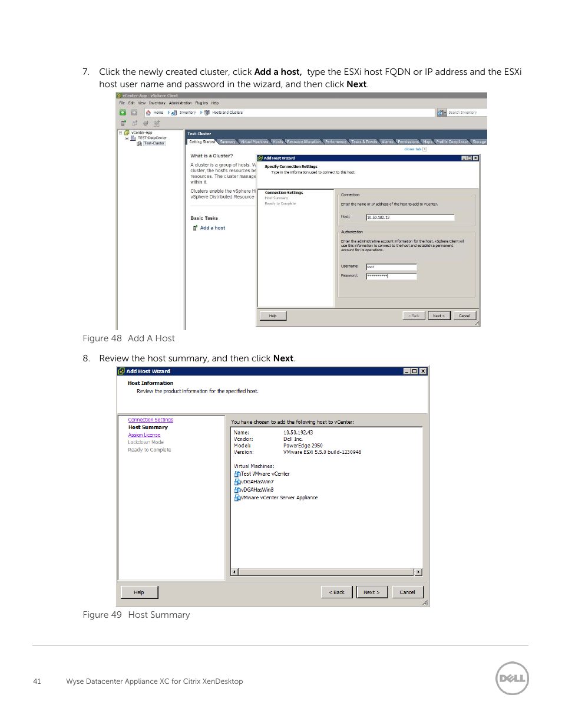
Task: Click the Add a host icon under Basic Tasks
Action: (196, 228)
